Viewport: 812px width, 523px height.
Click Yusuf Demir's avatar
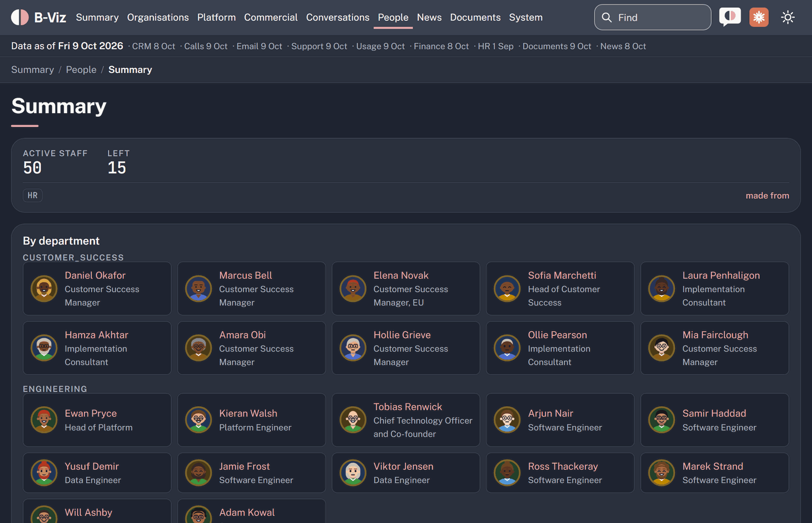(44, 473)
